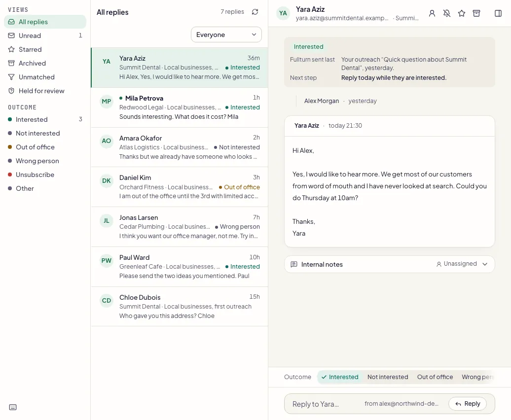
Task: Select the All replies view
Action: click(45, 22)
